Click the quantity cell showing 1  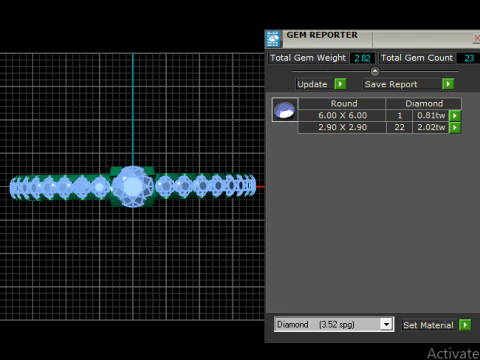(399, 115)
